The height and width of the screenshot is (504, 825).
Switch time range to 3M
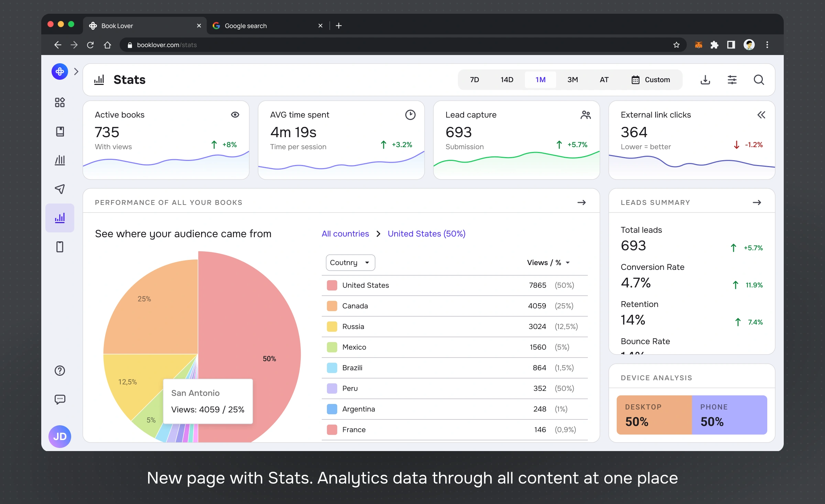coord(572,80)
